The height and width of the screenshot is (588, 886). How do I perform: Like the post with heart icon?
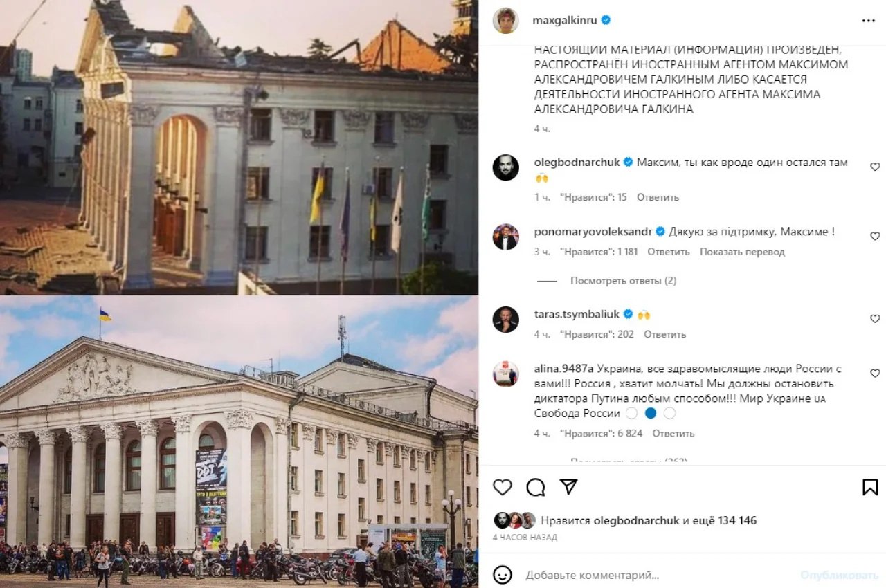pyautogui.click(x=503, y=487)
